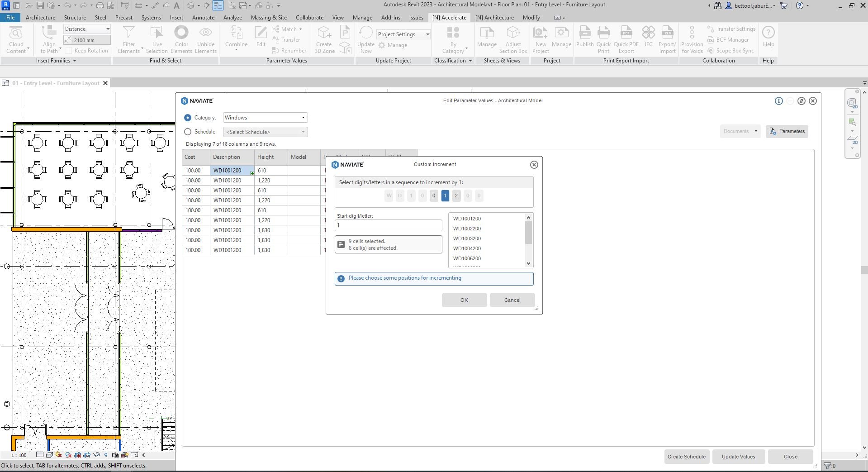Select the Unhide Elements tool

(206, 38)
